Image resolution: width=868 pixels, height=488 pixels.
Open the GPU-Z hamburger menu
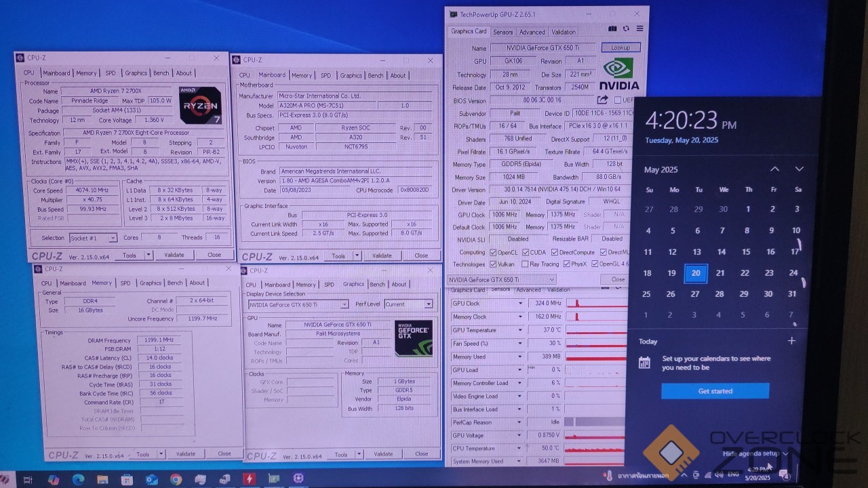tap(639, 28)
